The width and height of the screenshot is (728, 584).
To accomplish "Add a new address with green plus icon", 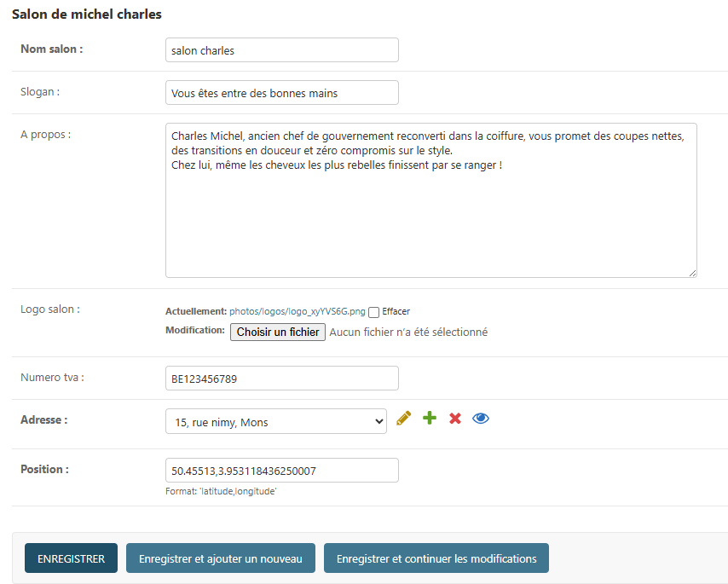I will (430, 419).
